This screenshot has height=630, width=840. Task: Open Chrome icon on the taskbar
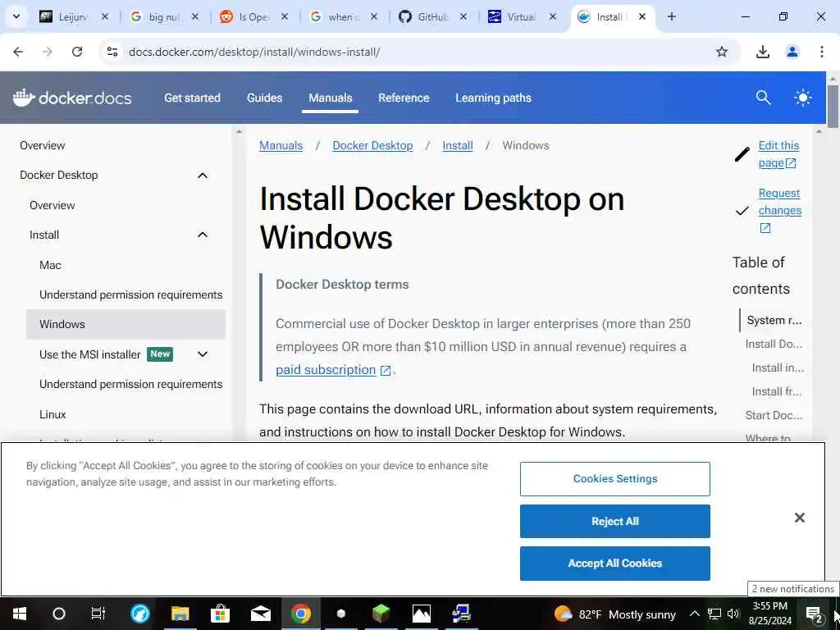(301, 614)
